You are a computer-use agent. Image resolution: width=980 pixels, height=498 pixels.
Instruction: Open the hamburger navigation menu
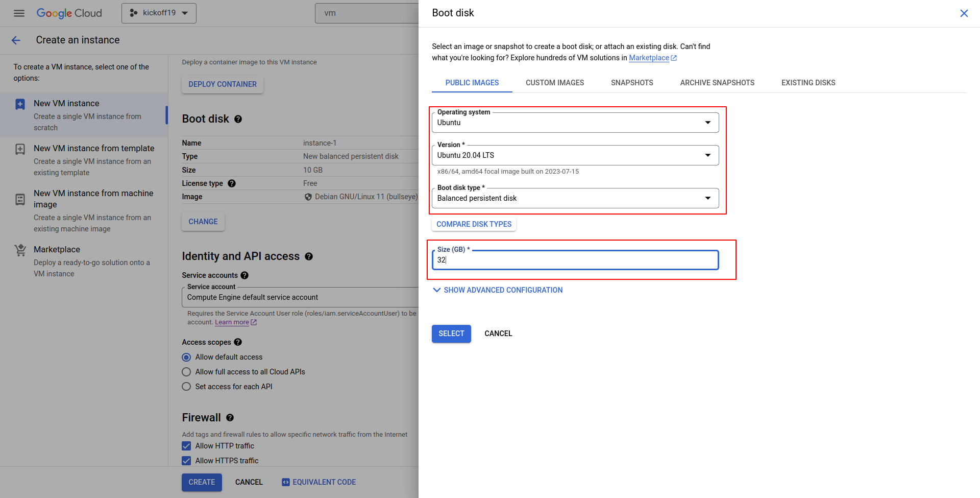click(19, 13)
